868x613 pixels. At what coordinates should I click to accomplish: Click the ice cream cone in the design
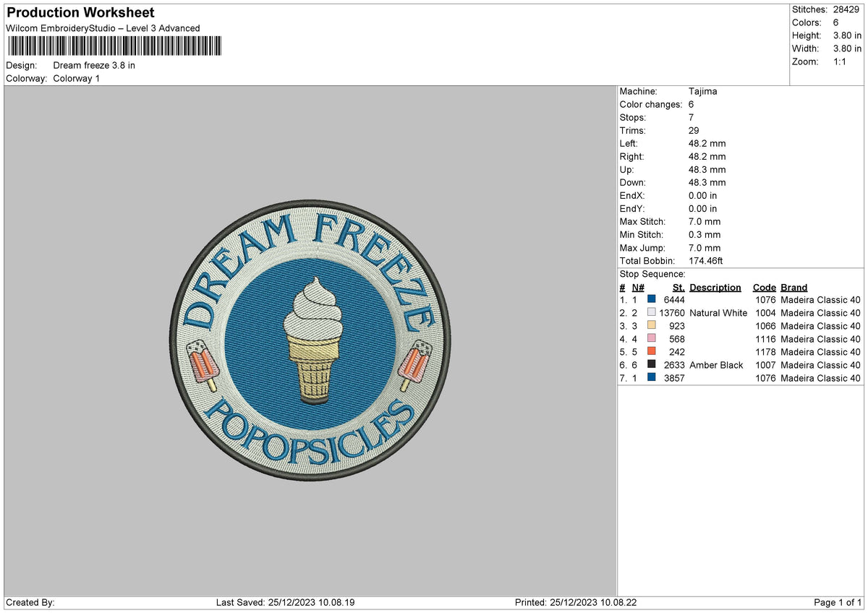pos(312,342)
